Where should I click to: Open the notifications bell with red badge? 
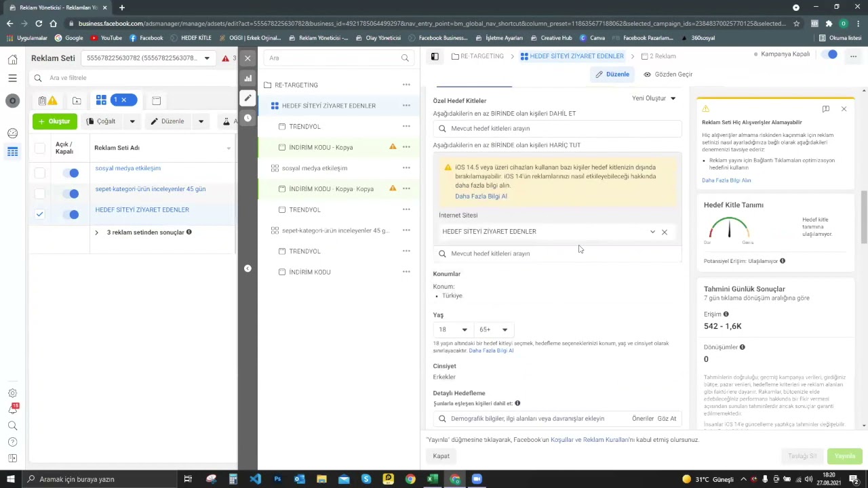[x=12, y=409]
